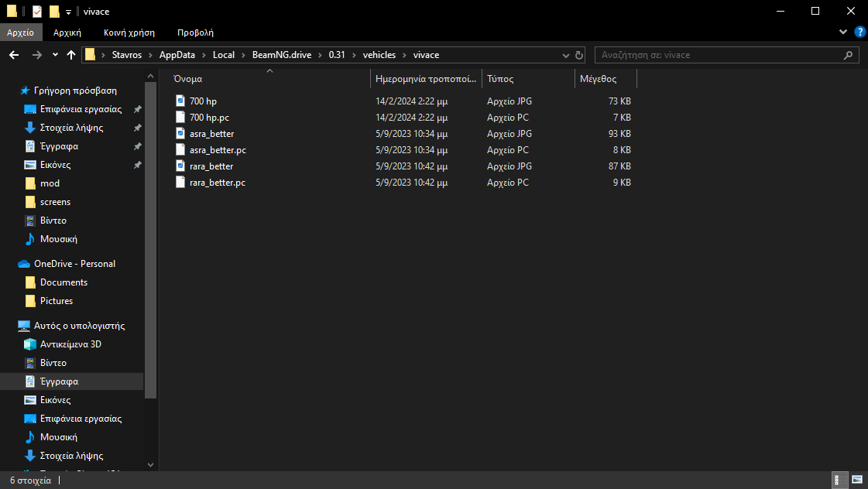The width and height of the screenshot is (868, 489).
Task: Expand the ribbon with the chevron
Action: pos(843,32)
